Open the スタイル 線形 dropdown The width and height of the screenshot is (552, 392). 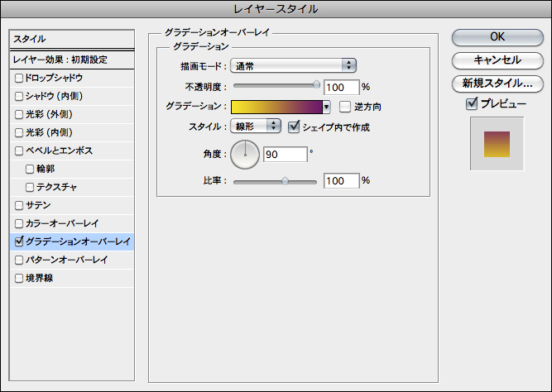pyautogui.click(x=257, y=127)
